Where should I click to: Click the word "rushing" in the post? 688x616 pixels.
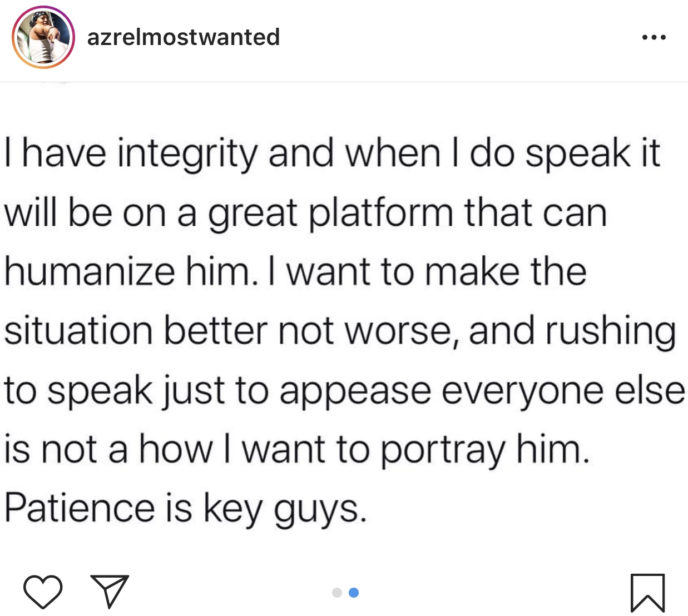pos(610,331)
